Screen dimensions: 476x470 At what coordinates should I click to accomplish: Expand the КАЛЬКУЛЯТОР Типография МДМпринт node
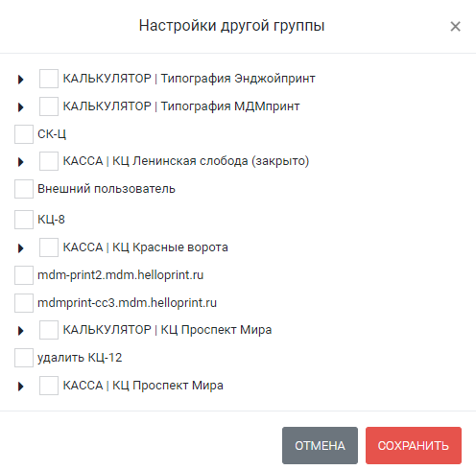pos(21,106)
